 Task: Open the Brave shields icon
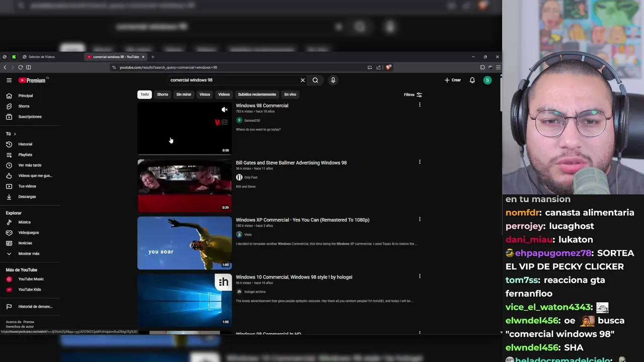pos(388,67)
